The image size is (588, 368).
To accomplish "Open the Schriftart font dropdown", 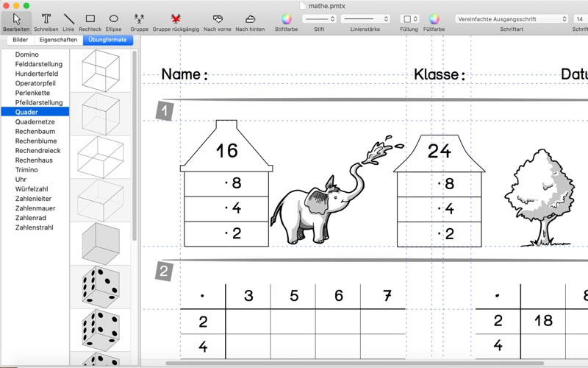I will tap(512, 19).
